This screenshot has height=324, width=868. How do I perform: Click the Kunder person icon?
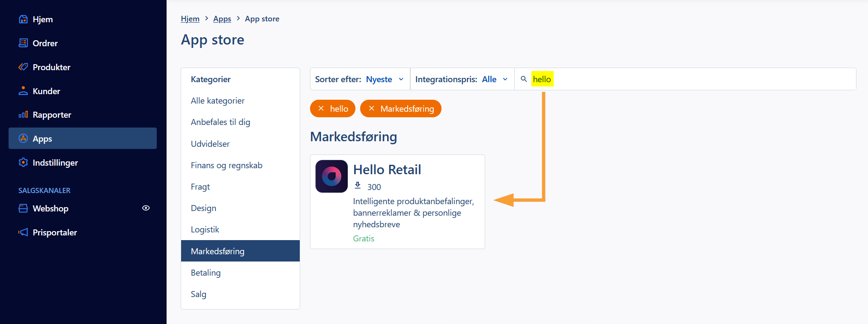coord(23,91)
